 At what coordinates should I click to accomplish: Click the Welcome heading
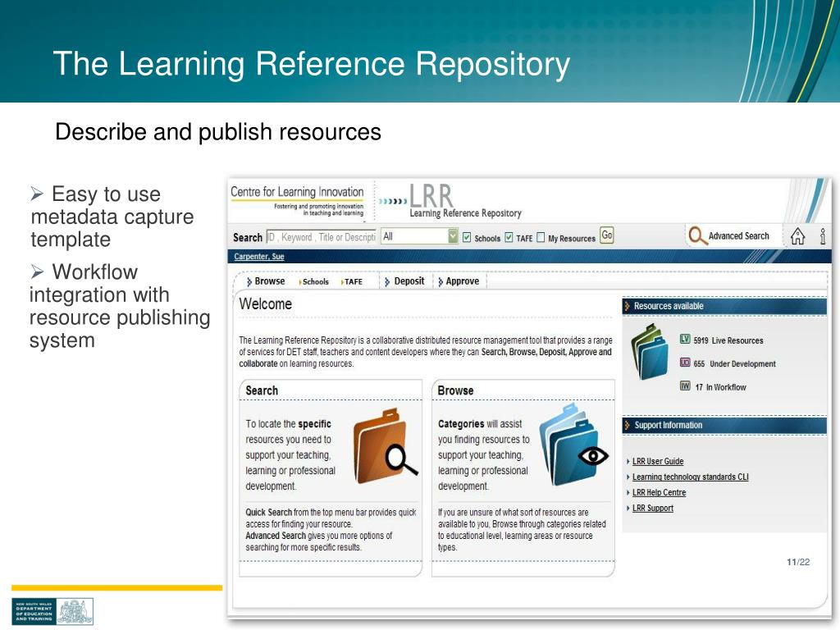(x=266, y=304)
